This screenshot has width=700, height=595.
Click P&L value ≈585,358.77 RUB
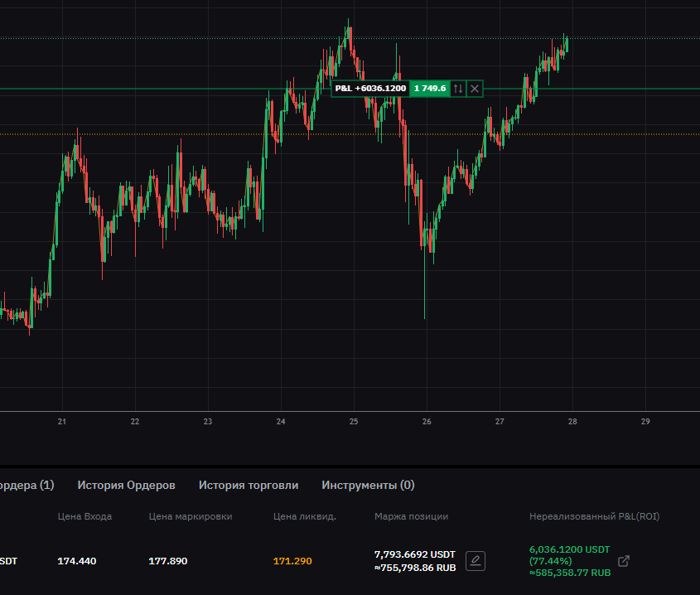tap(570, 573)
